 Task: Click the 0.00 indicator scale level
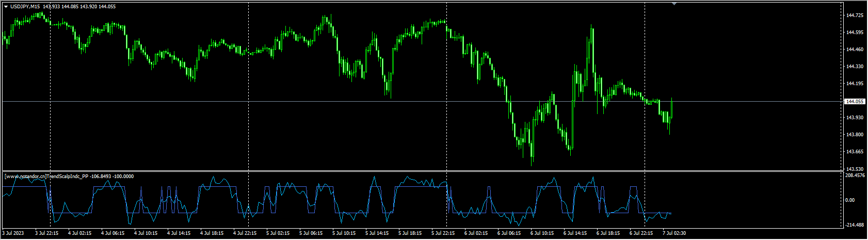(x=850, y=200)
